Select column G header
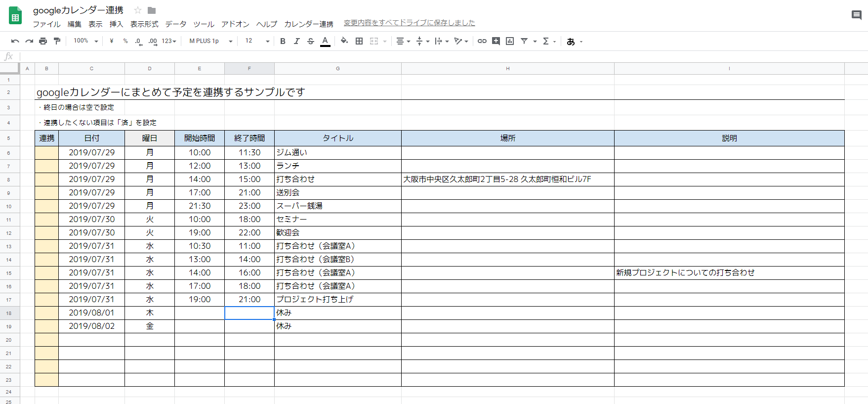The width and height of the screenshot is (868, 404). [338, 68]
